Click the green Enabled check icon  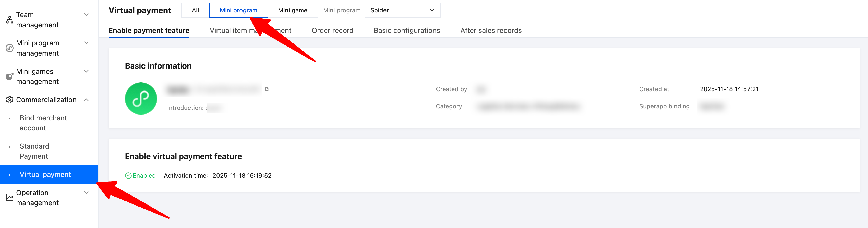point(128,176)
